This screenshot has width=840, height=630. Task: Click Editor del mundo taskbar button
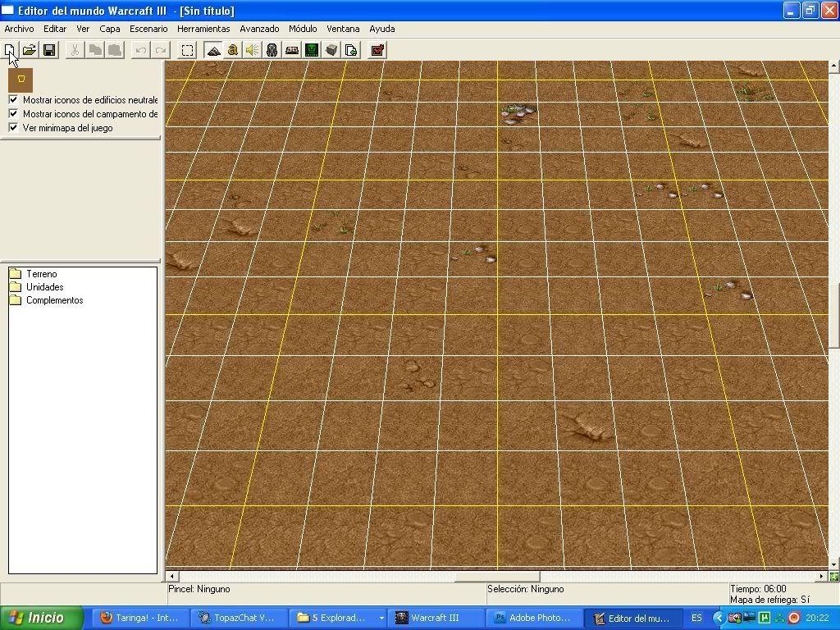click(x=632, y=619)
